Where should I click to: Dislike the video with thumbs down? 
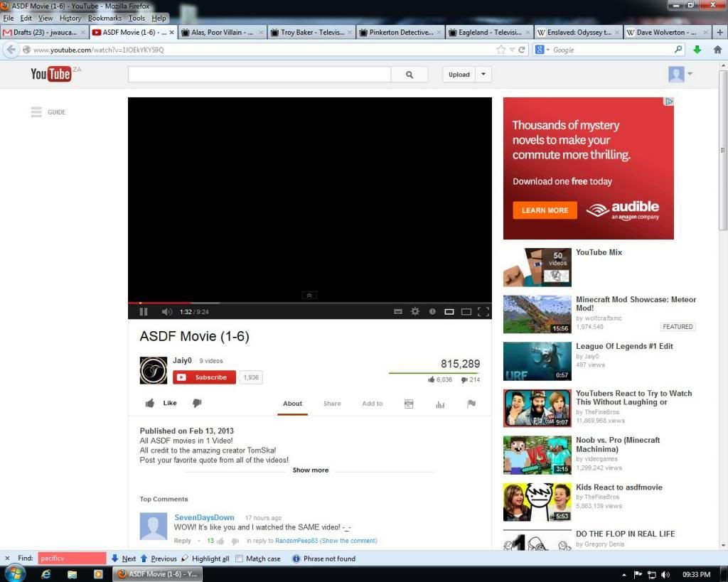[x=197, y=403]
